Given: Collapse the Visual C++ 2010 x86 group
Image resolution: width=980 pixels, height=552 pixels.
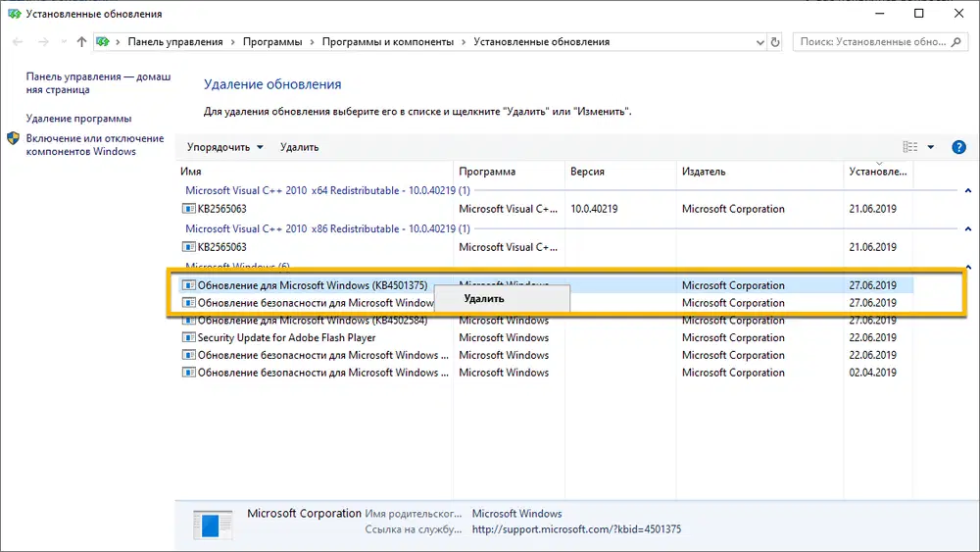Looking at the screenshot, I should pos(968,228).
